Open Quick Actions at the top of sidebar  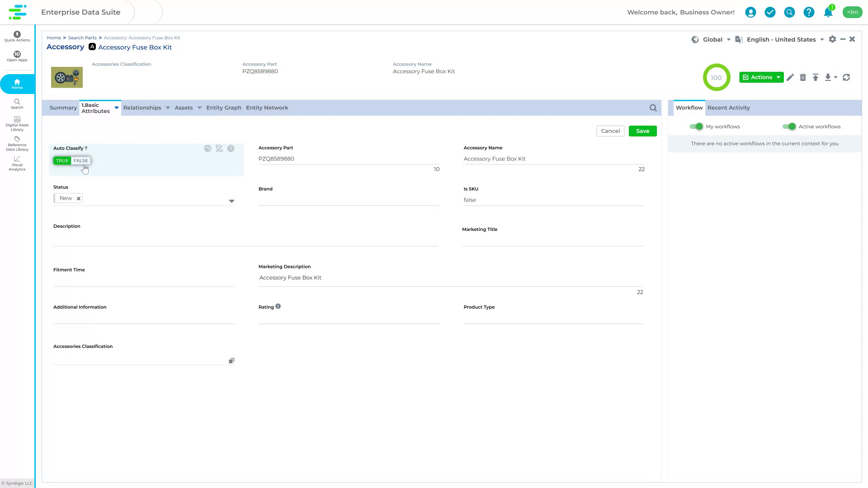17,36
